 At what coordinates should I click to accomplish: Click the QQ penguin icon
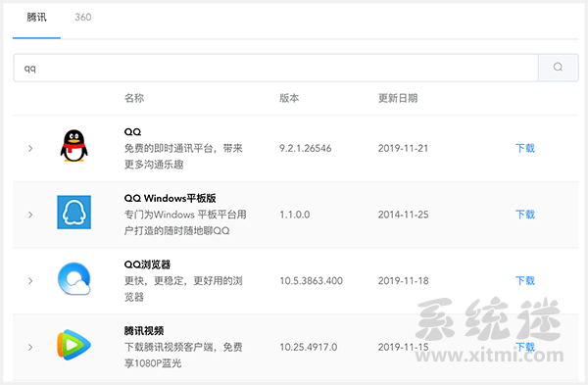click(x=73, y=146)
